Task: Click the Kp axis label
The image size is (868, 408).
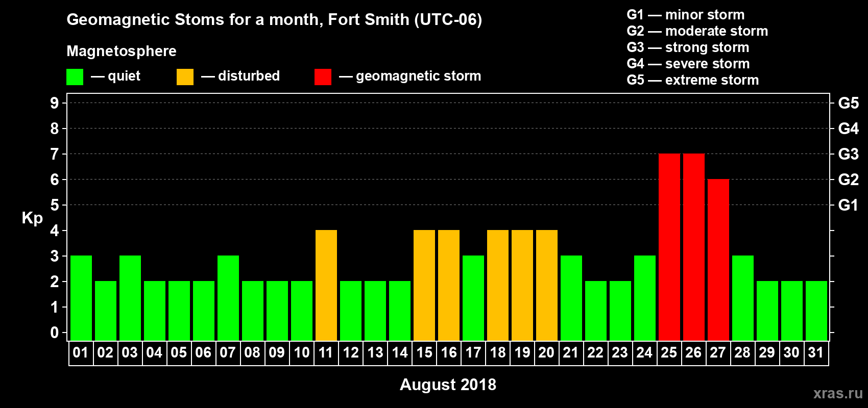Action: 32,218
